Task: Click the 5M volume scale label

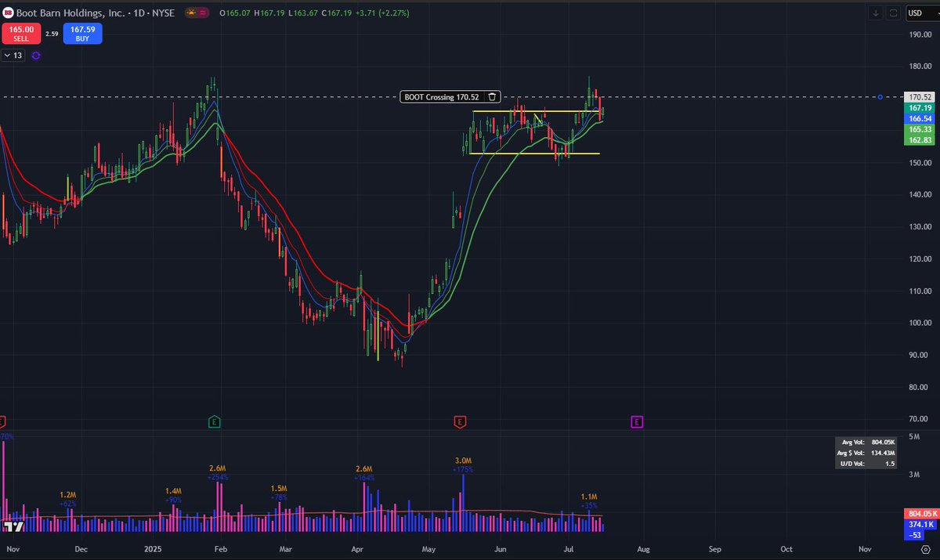Action: (914, 435)
